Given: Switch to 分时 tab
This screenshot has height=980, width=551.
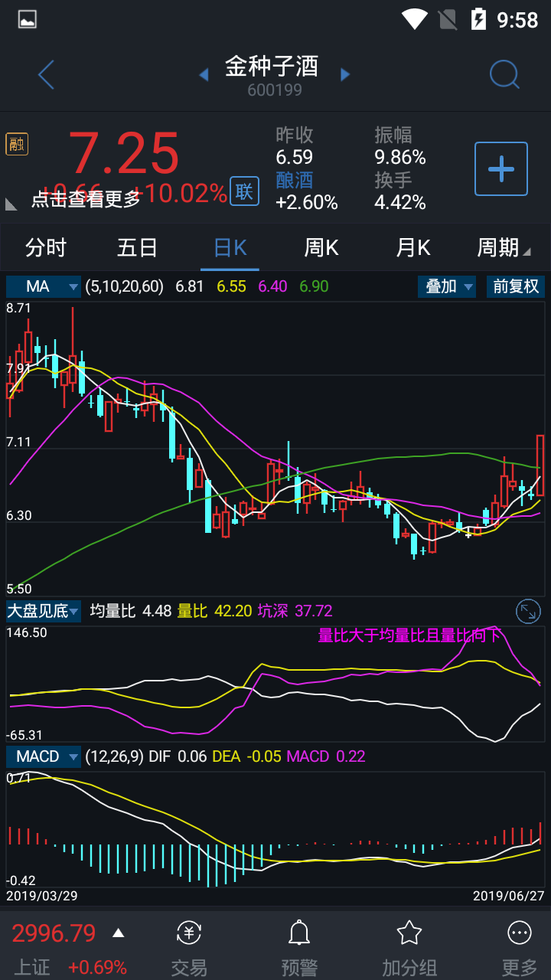Looking at the screenshot, I should pyautogui.click(x=46, y=248).
